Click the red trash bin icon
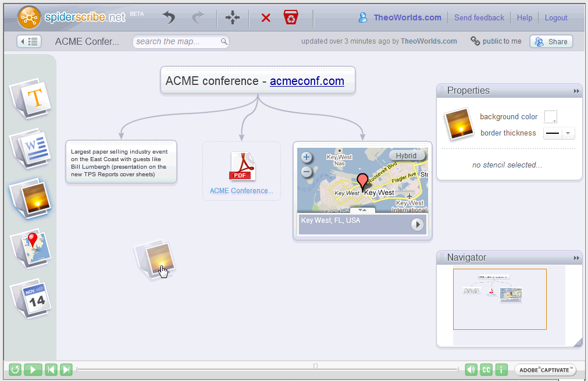Image resolution: width=588 pixels, height=381 pixels. coord(291,18)
